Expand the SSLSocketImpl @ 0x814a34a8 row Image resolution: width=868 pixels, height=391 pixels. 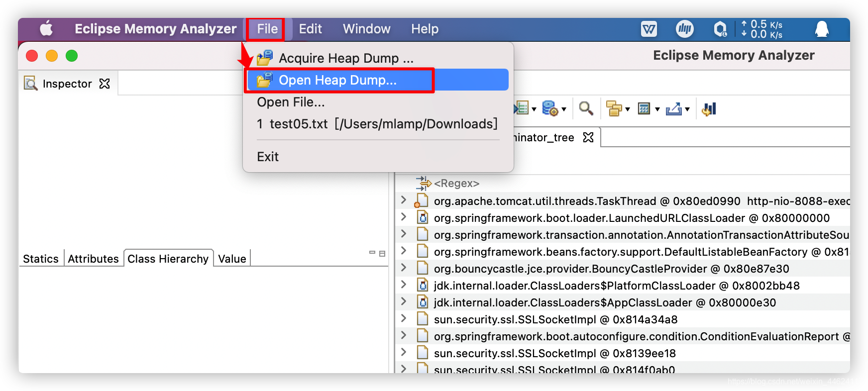[404, 318]
